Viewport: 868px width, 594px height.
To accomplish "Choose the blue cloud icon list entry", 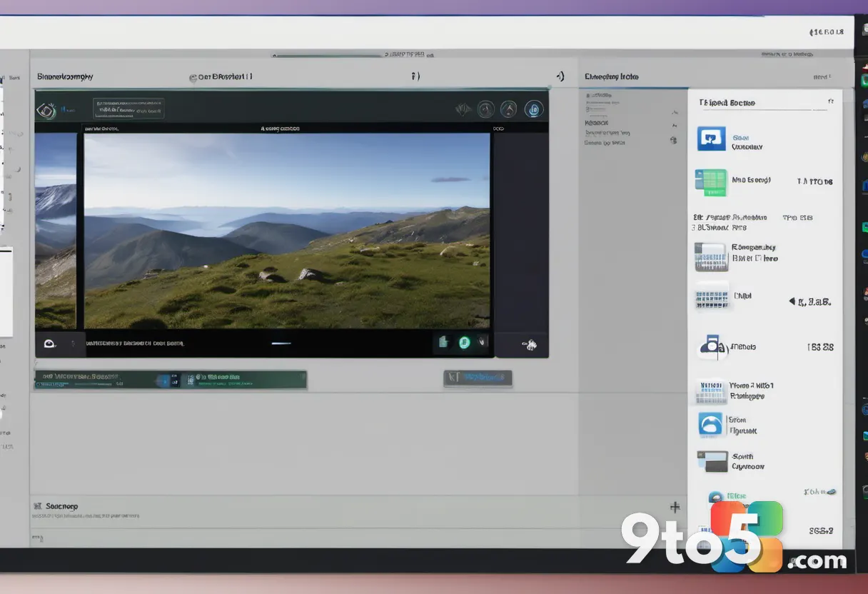I will pyautogui.click(x=710, y=425).
